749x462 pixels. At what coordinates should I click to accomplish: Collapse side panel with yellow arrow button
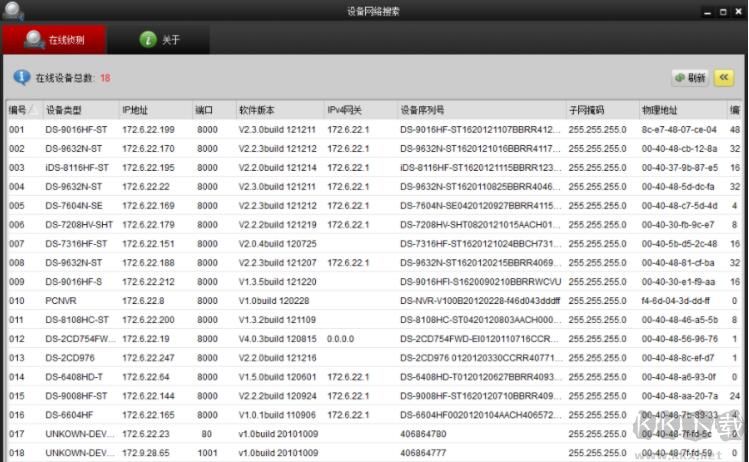(724, 77)
